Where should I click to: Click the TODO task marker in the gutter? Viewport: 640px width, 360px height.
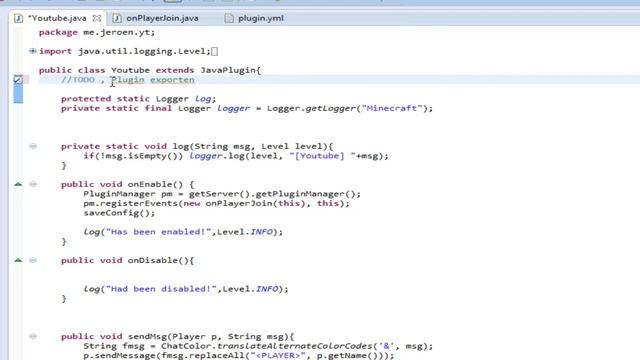(18, 80)
